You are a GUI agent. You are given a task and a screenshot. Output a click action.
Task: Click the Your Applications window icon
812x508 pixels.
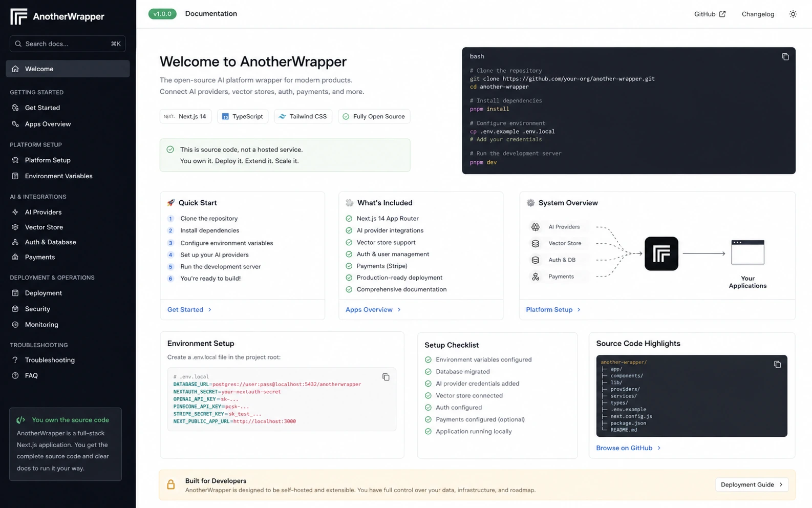(747, 252)
